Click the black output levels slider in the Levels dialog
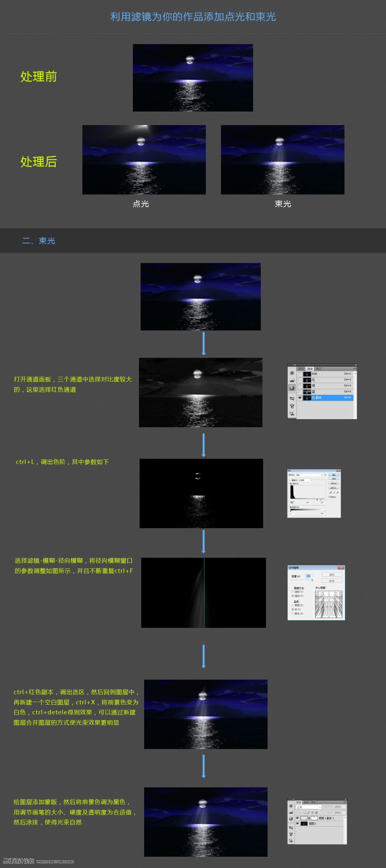This screenshot has width=386, height=868. (x=291, y=511)
